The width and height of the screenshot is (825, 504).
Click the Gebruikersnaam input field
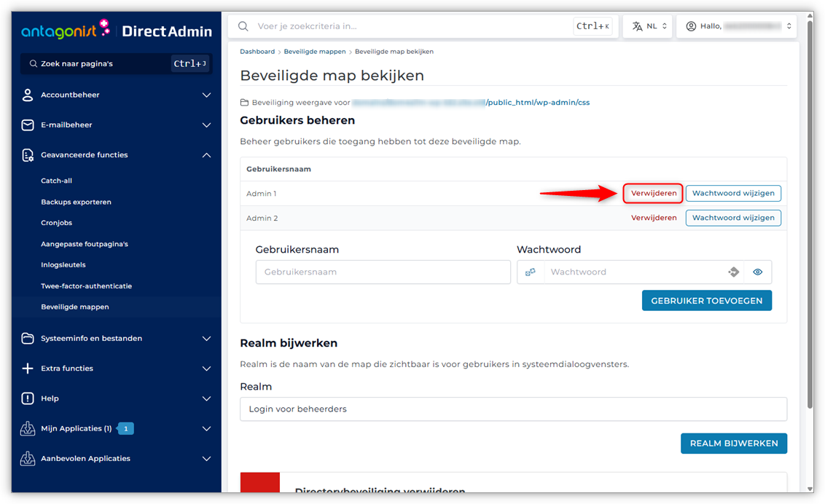[383, 272]
